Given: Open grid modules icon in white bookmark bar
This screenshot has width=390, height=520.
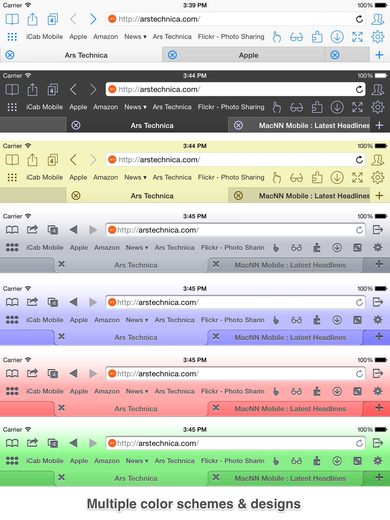Looking at the screenshot, I should click(12, 37).
